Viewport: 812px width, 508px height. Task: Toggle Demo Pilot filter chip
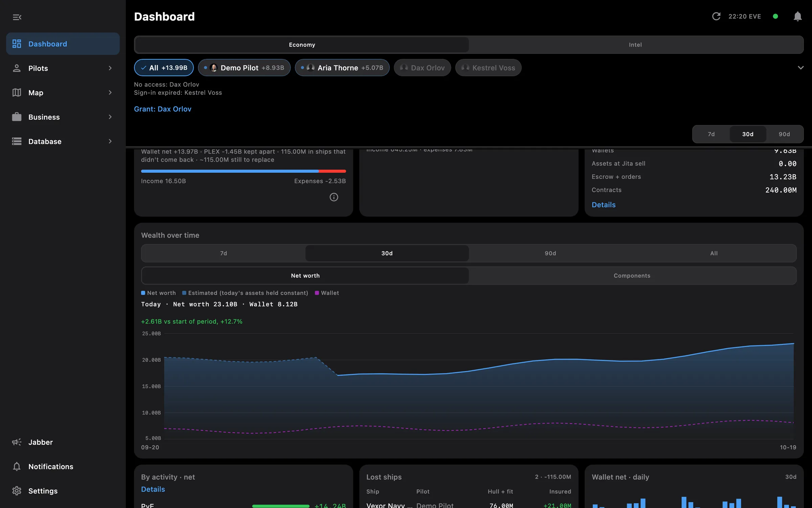[244, 68]
